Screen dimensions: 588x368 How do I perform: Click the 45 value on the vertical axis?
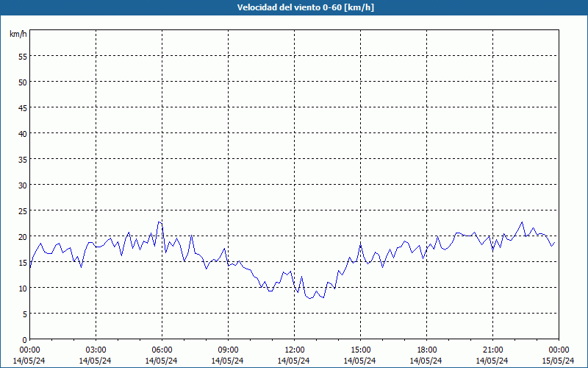[x=23, y=107]
